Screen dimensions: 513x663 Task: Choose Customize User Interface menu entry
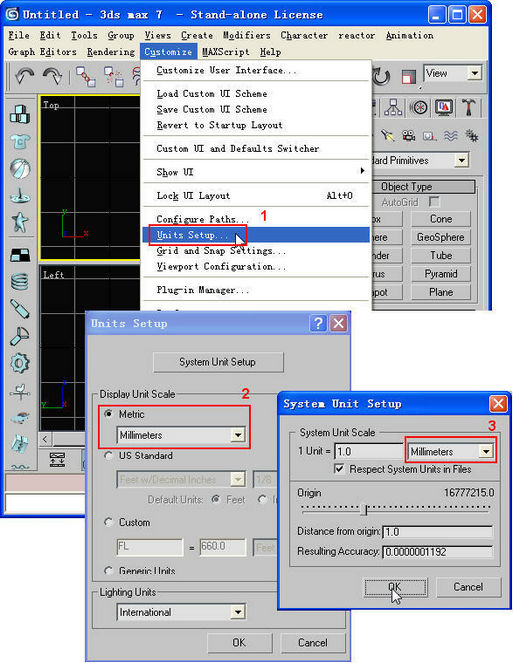point(256,70)
